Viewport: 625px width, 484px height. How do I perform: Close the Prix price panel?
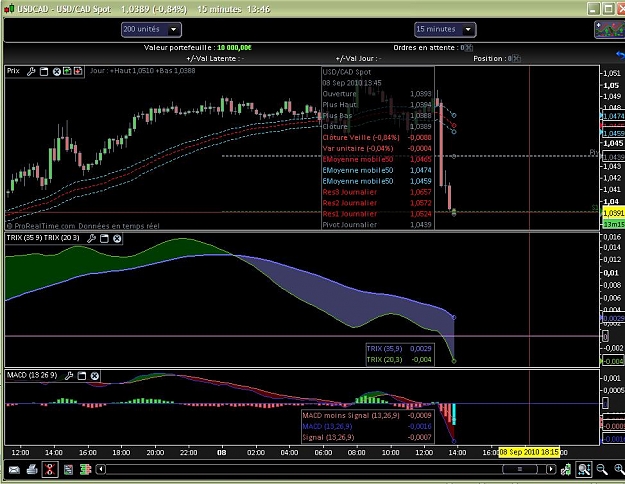[x=57, y=71]
